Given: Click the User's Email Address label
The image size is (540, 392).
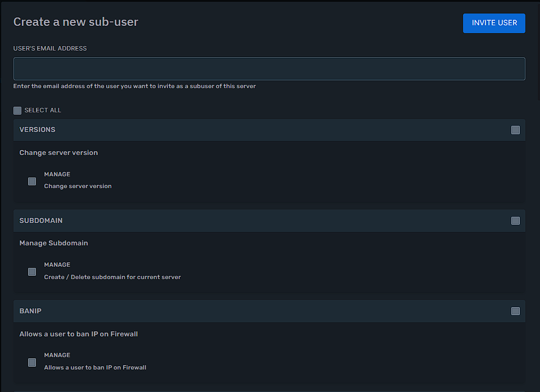Looking at the screenshot, I should pyautogui.click(x=50, y=48).
